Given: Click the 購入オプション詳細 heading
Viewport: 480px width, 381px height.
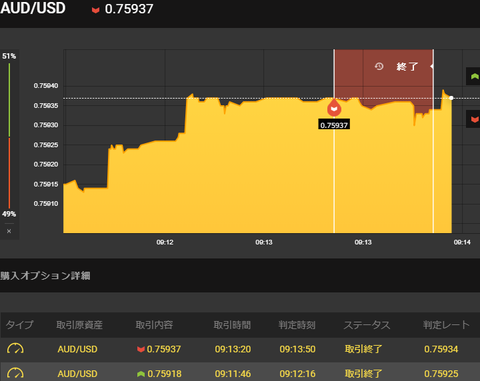Looking at the screenshot, I should tap(45, 276).
